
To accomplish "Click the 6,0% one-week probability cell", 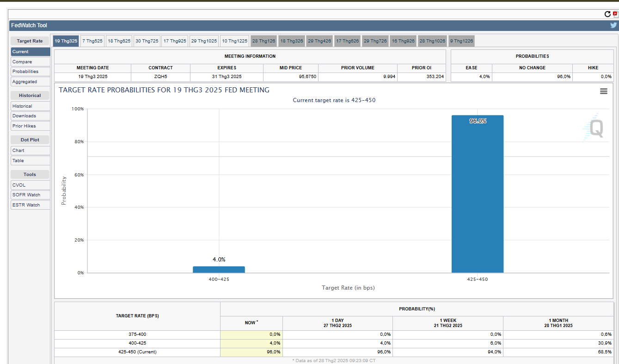I will pyautogui.click(x=448, y=343).
